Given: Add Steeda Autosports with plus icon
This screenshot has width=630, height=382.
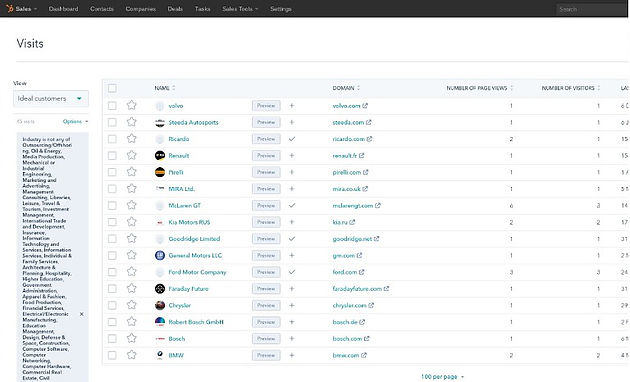Looking at the screenshot, I should click(x=292, y=122).
